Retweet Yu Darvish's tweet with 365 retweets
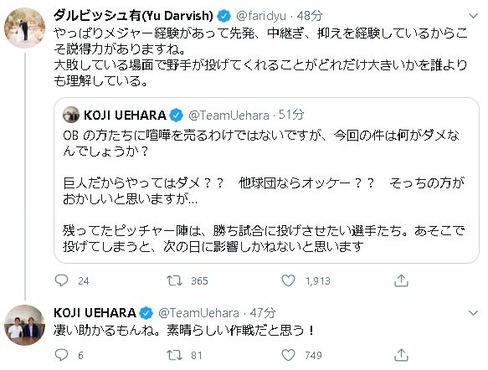Screen dimensions: 488x370 click(174, 281)
